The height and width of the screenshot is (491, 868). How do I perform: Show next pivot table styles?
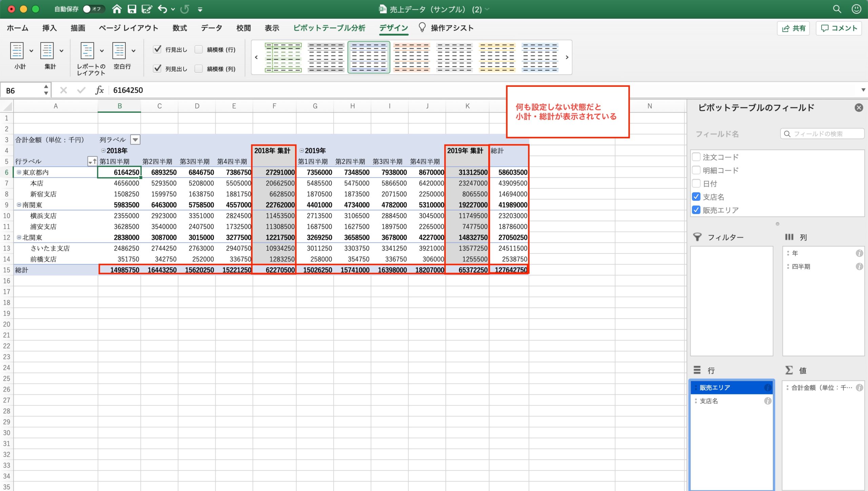pyautogui.click(x=567, y=57)
